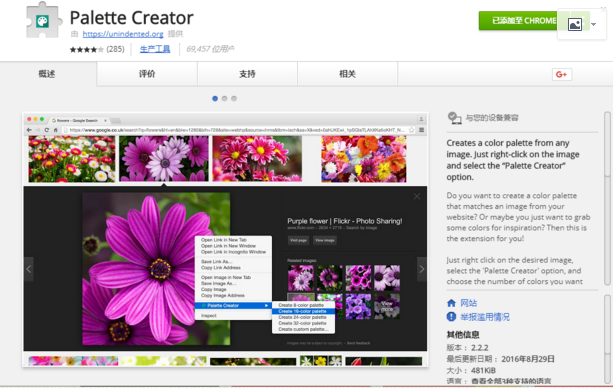The height and width of the screenshot is (388, 613).
Task: Select the second carousel dot
Action: pyautogui.click(x=224, y=99)
